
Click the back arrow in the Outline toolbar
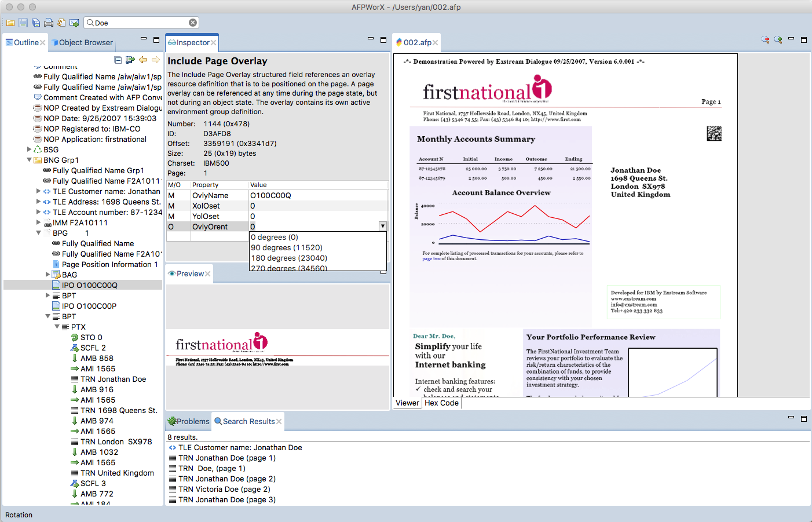pos(143,60)
